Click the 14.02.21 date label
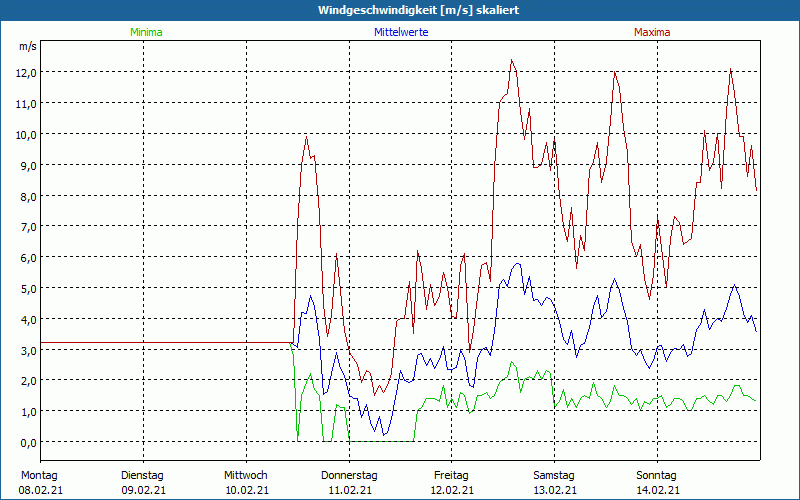 [x=658, y=491]
